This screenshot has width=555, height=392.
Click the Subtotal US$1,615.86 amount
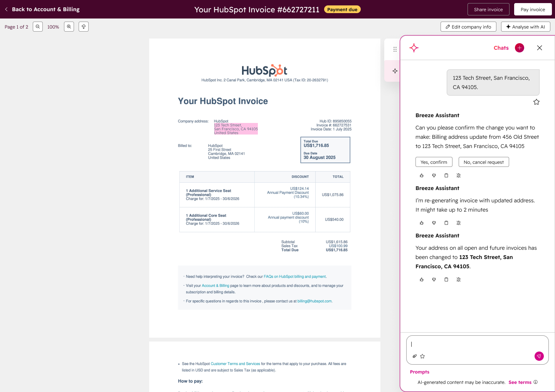pyautogui.click(x=336, y=242)
